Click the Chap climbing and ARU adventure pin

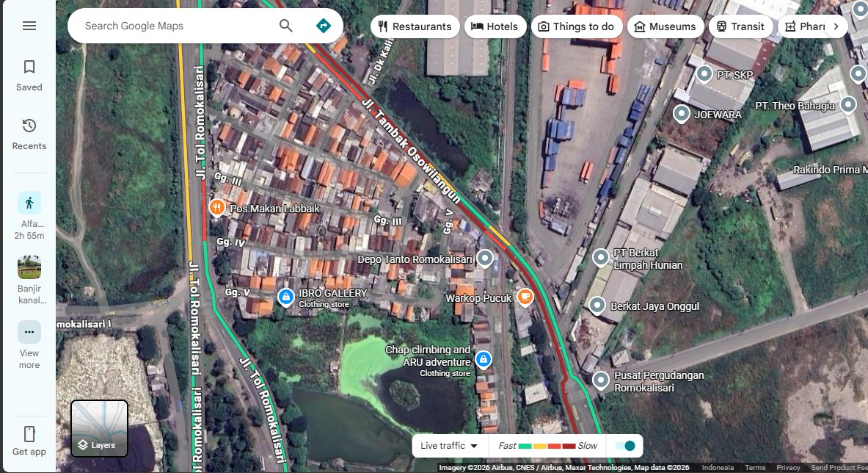(484, 359)
